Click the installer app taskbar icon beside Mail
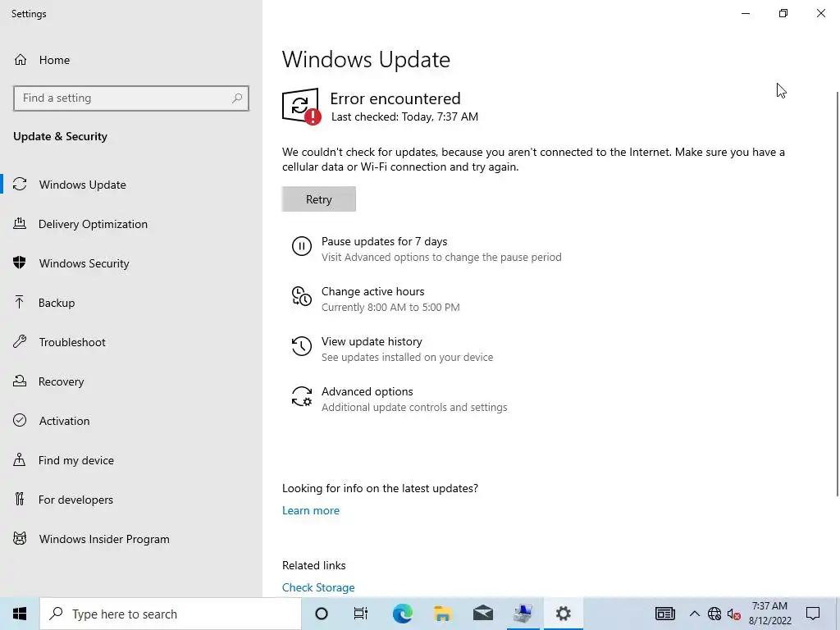This screenshot has height=630, width=840. pyautogui.click(x=523, y=614)
